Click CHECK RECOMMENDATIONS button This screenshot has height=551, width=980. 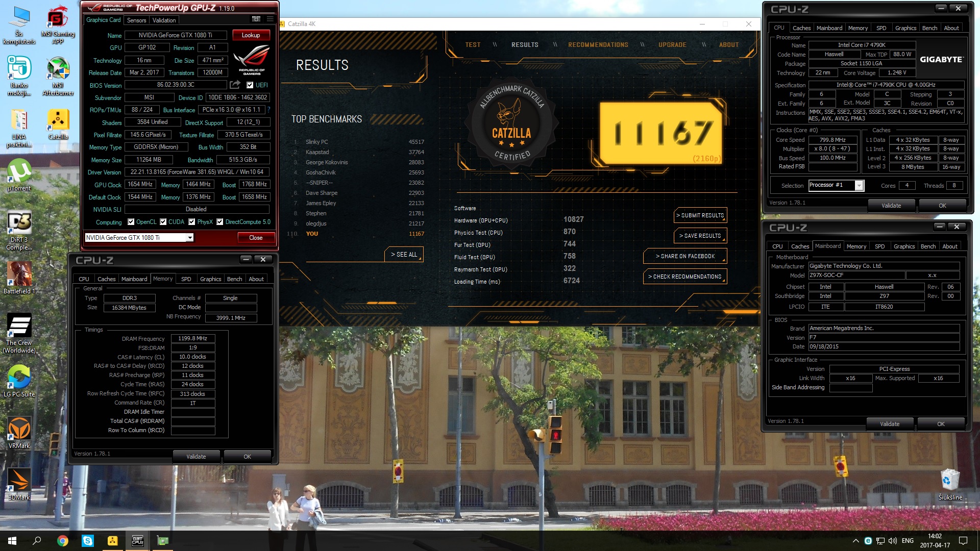pyautogui.click(x=685, y=277)
